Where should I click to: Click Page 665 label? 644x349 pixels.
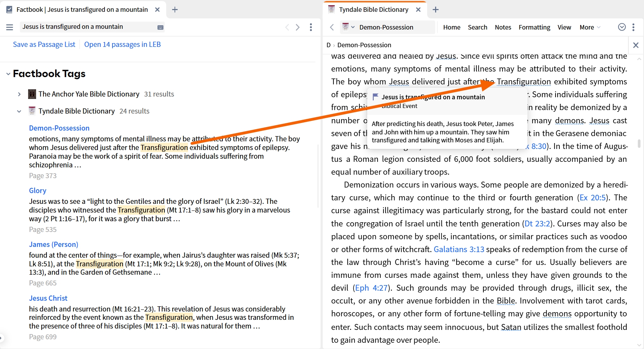(43, 283)
